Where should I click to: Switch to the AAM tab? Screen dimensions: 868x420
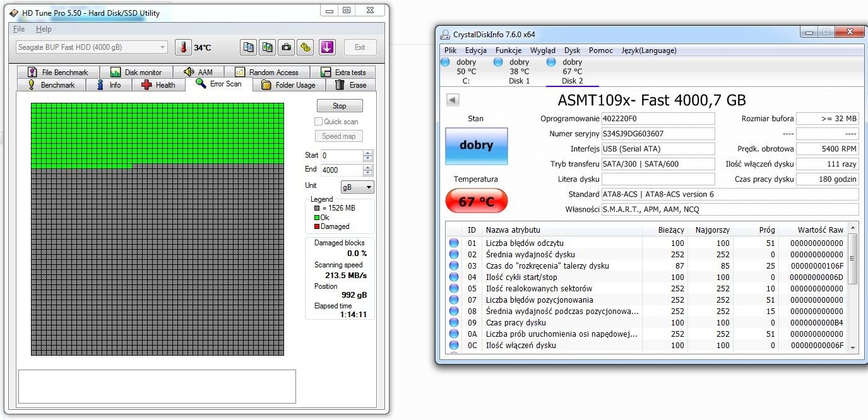(x=198, y=72)
